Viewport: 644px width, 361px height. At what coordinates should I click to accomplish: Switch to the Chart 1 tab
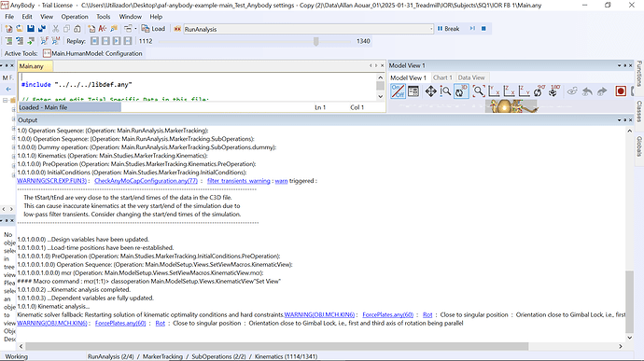pyautogui.click(x=441, y=77)
